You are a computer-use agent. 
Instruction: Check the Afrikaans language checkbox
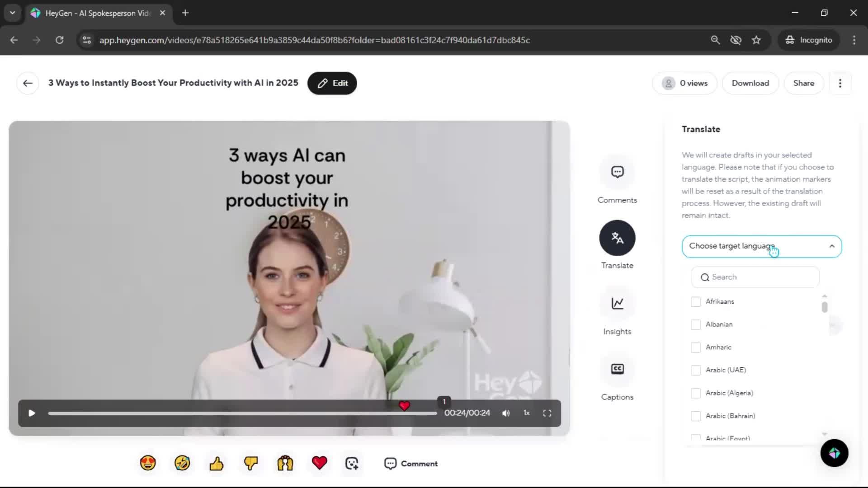click(696, 301)
